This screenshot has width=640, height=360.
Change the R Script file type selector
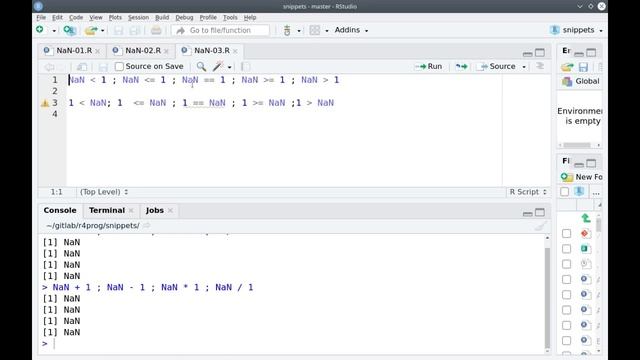tap(528, 192)
